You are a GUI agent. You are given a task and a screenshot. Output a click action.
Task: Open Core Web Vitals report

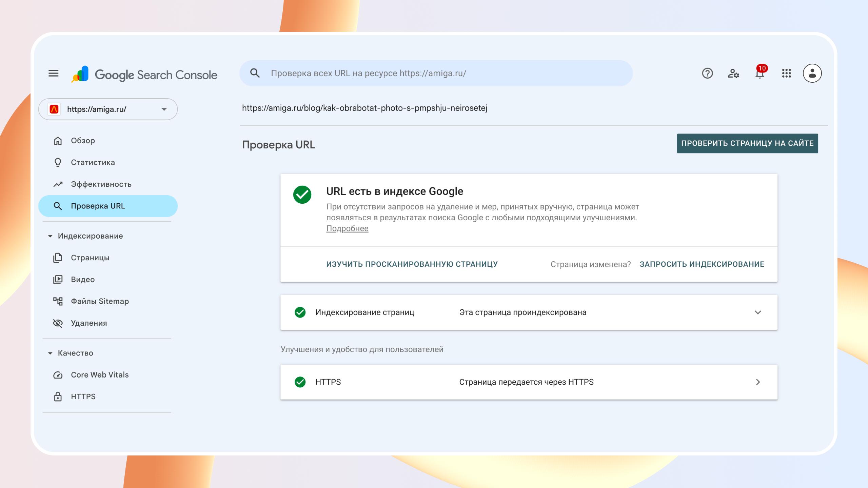tap(99, 375)
